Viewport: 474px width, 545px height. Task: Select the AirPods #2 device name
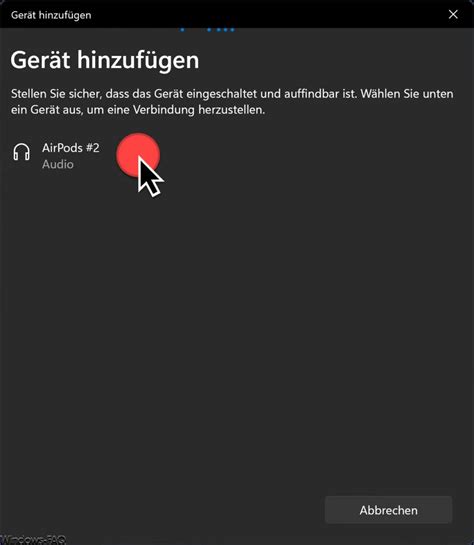click(x=71, y=148)
